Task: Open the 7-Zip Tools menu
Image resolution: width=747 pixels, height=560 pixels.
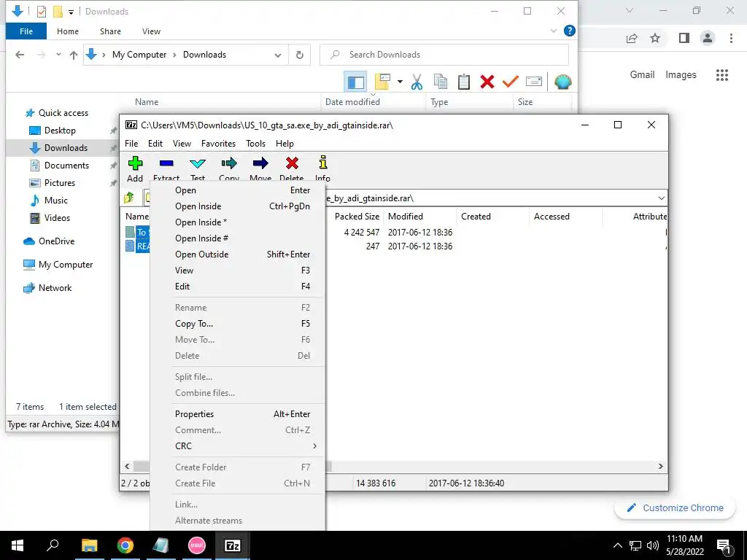Action: point(256,144)
